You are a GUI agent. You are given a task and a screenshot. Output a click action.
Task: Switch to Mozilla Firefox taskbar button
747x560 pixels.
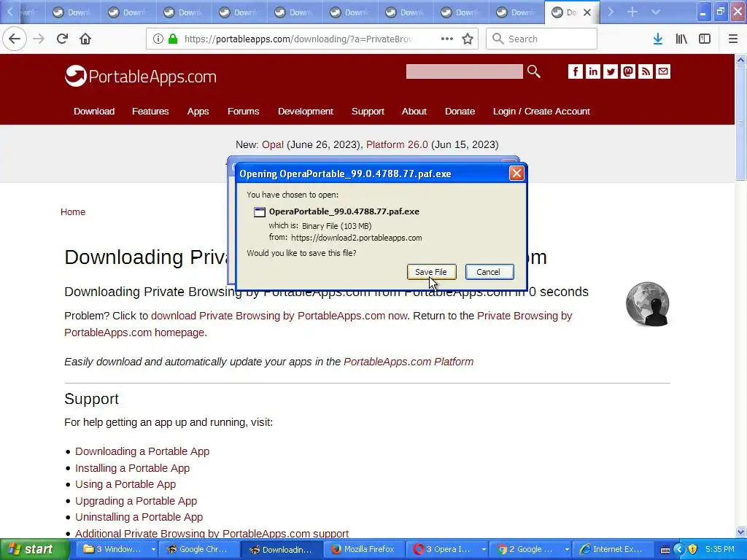tap(364, 550)
